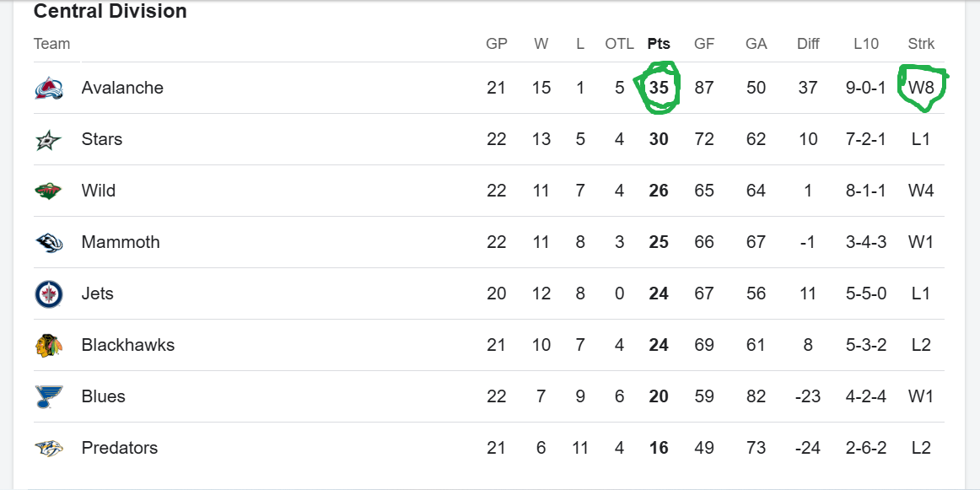Sort standings by Pts column header
Viewport: 980px width, 490px height.
659,44
